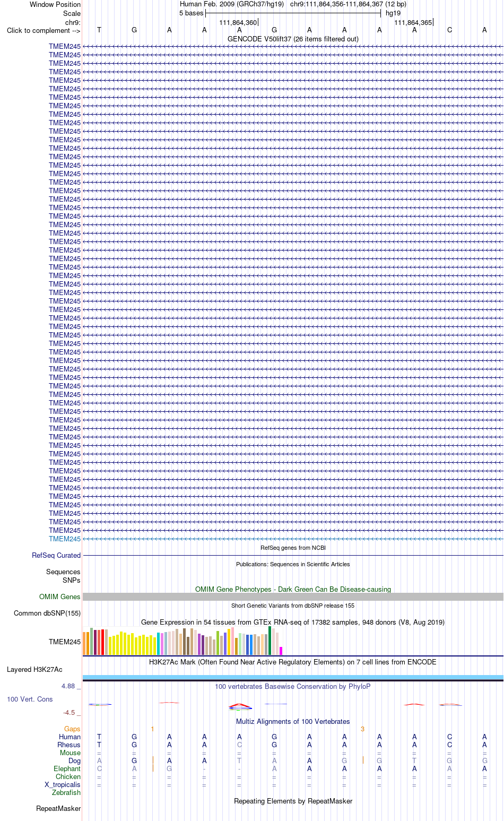Click the orange gap count '3'
Screen dimensions: 504x821
(362, 729)
